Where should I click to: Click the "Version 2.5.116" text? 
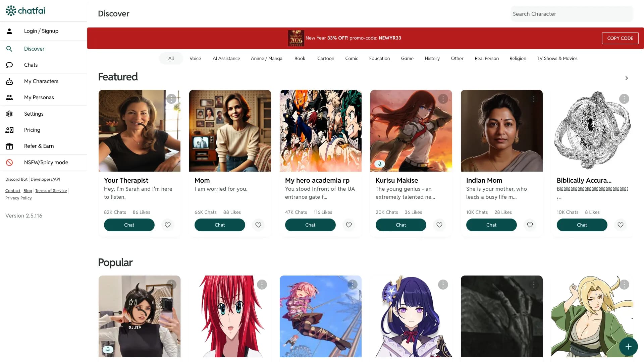[24, 216]
